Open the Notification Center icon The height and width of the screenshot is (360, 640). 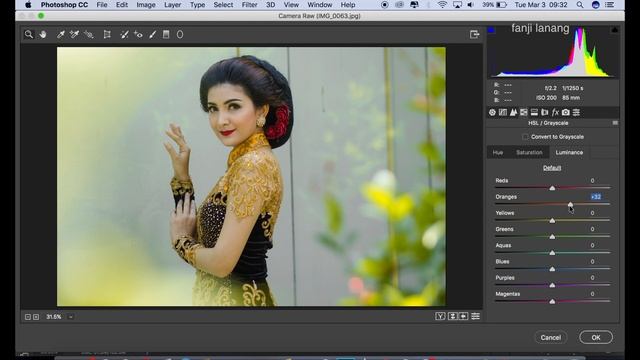[x=609, y=5]
